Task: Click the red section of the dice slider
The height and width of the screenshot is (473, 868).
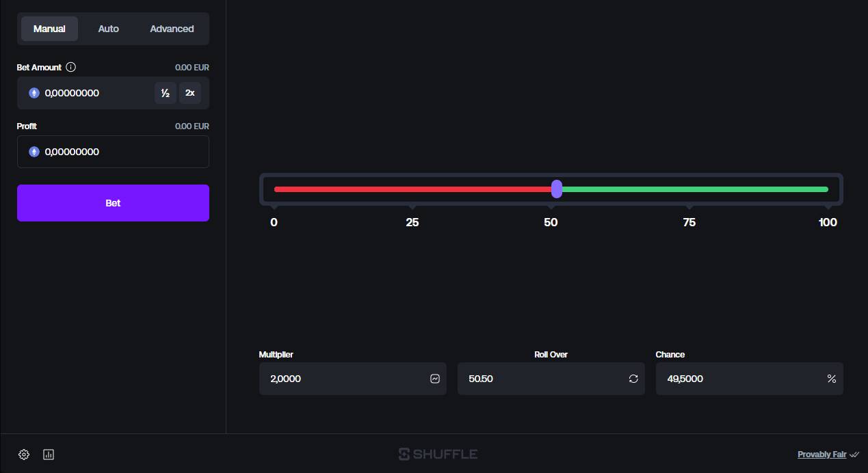Action: click(x=412, y=189)
